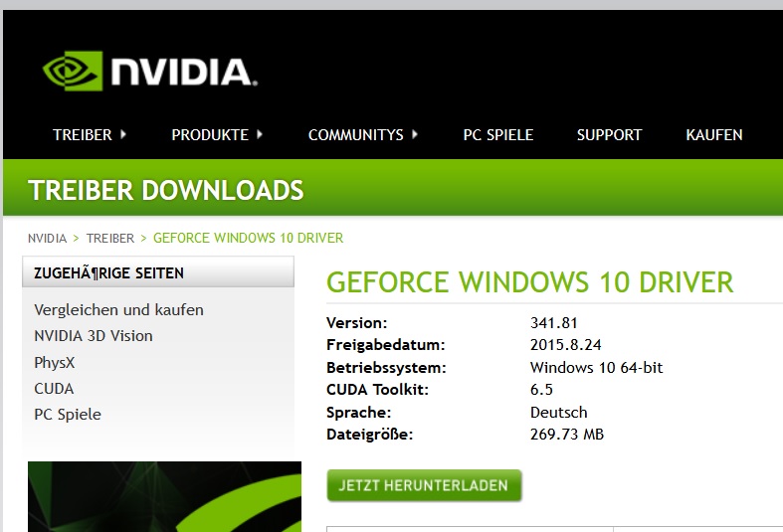Click the JETZT HERUNTERLADEN button
Screen dimensions: 783x532
coord(424,485)
